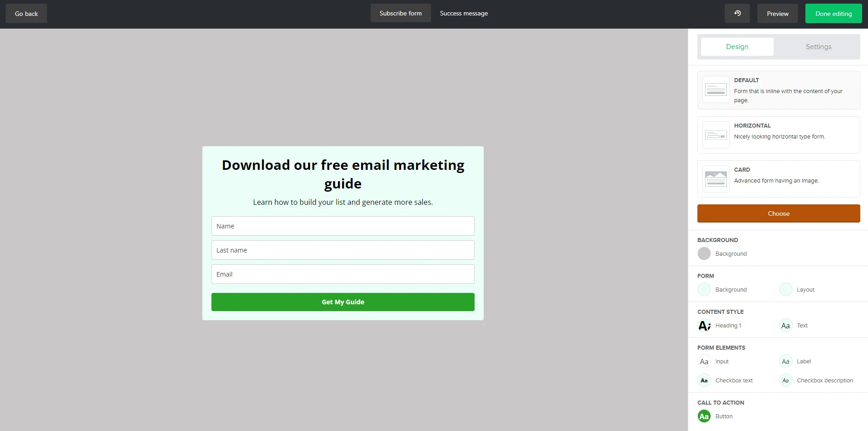Click the Get My Guide button
Image resolution: width=868 pixels, height=431 pixels.
tap(343, 302)
